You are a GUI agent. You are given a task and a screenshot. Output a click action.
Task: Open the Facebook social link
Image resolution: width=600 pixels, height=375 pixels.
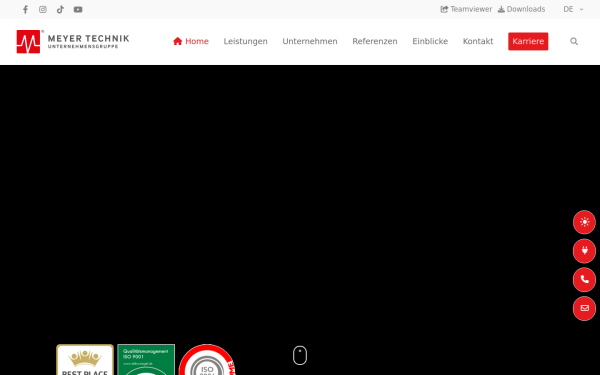point(25,10)
